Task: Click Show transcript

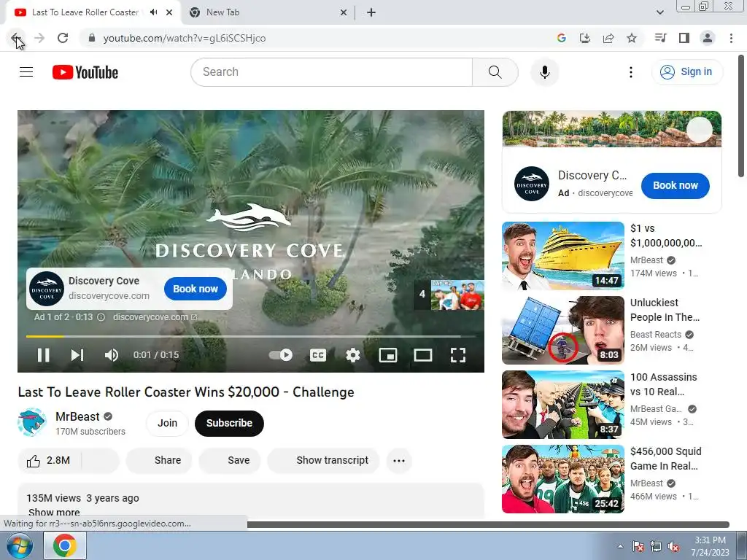Action: [323, 461]
